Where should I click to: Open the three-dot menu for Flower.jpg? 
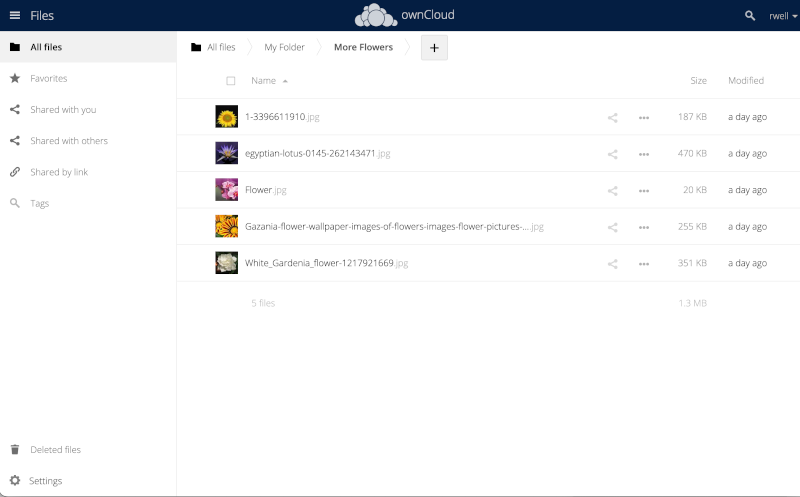[644, 190]
